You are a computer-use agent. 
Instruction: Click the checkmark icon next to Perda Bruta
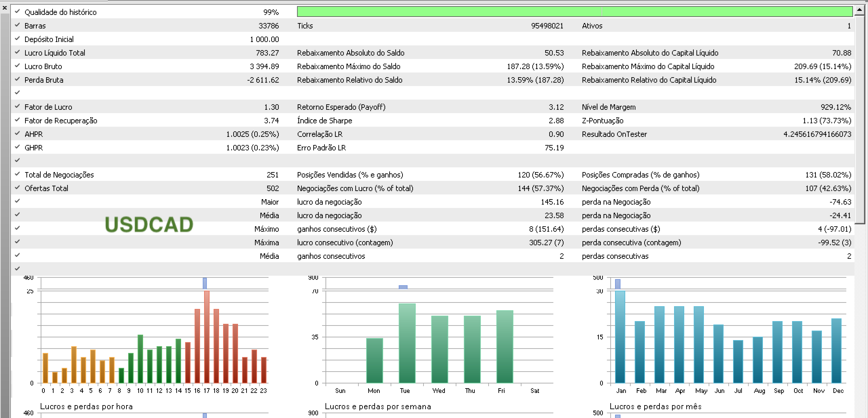[17, 80]
